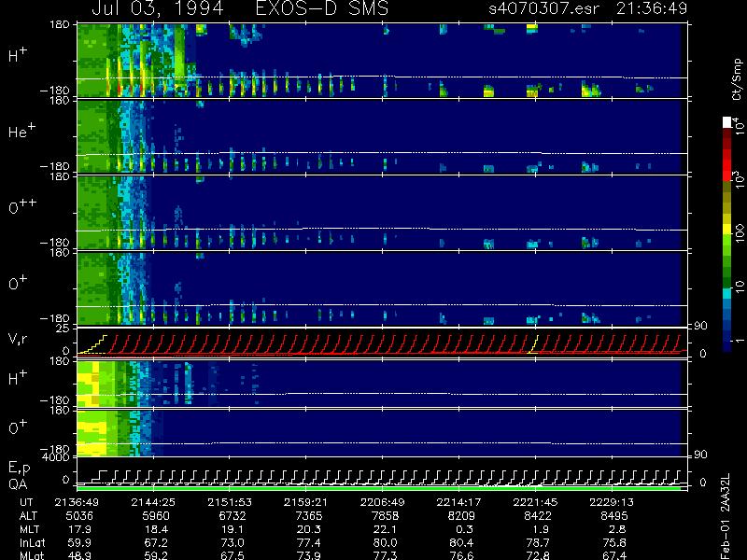747x560 pixels.
Task: Click the "InLat" row label
Action: tap(32, 542)
